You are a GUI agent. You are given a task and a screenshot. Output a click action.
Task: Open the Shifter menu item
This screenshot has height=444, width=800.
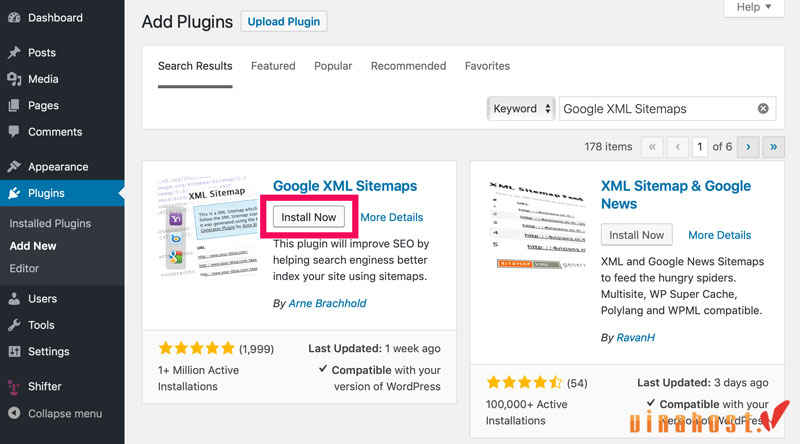click(62, 387)
